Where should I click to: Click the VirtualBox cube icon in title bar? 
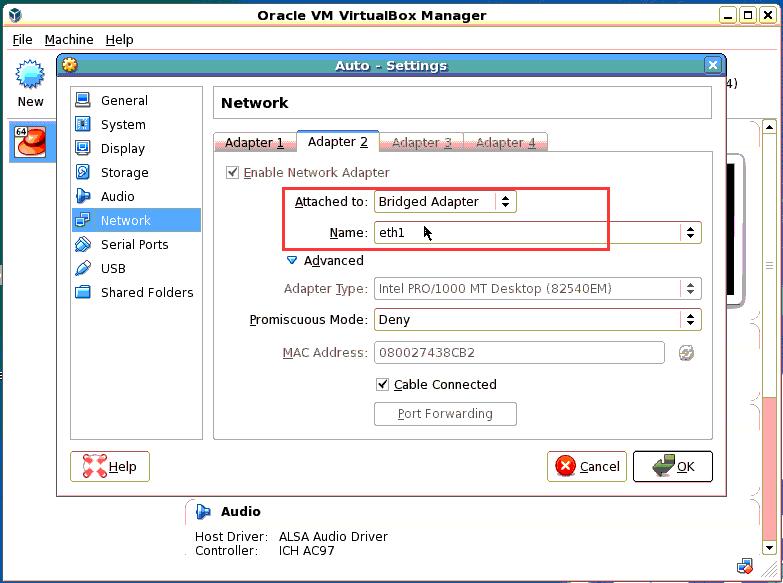tap(15, 15)
